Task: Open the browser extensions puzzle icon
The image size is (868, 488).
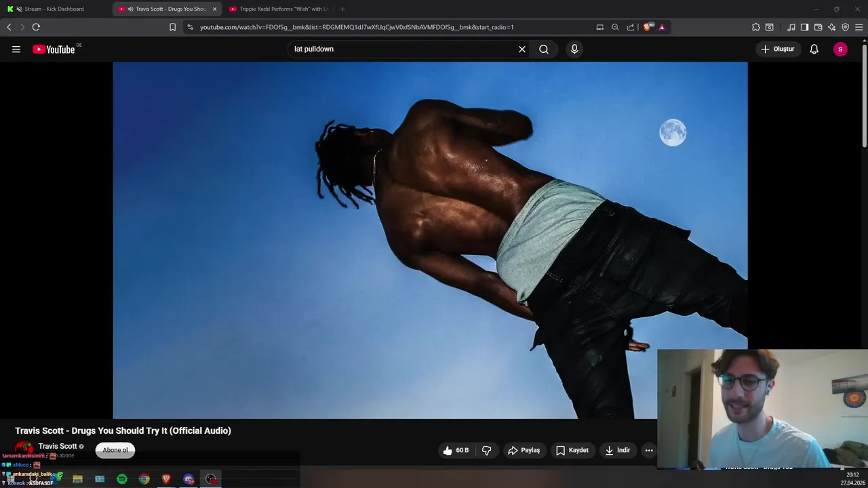Action: [x=755, y=27]
